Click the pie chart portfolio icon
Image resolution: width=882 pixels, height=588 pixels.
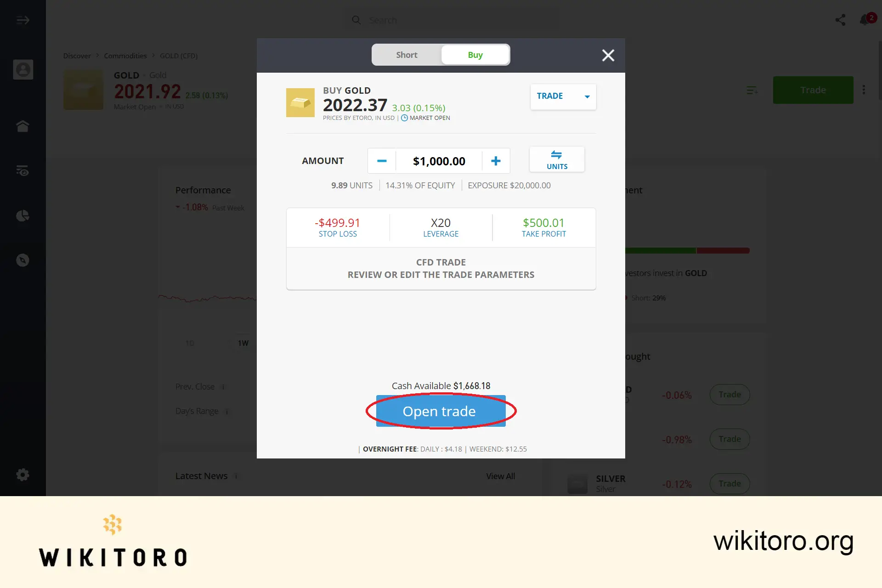23,215
